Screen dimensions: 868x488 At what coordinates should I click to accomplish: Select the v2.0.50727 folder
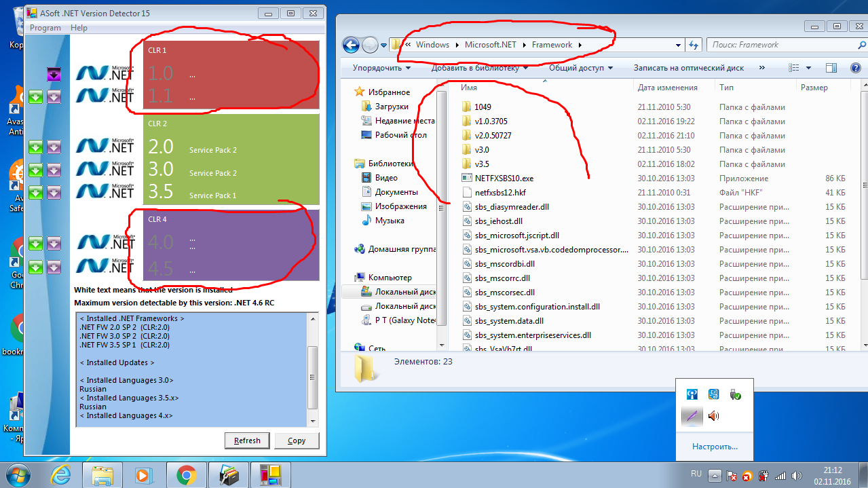click(x=493, y=136)
